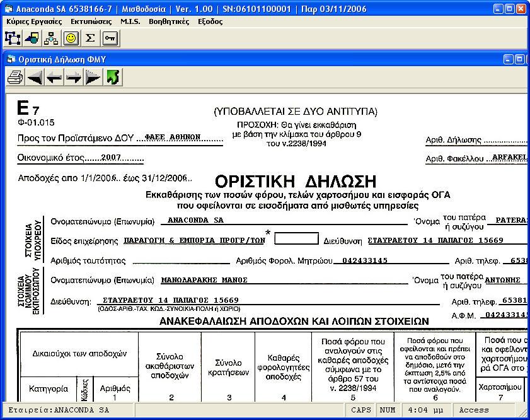Go to previous page with the left arrow
530x420 pixels.
pyautogui.click(x=54, y=78)
